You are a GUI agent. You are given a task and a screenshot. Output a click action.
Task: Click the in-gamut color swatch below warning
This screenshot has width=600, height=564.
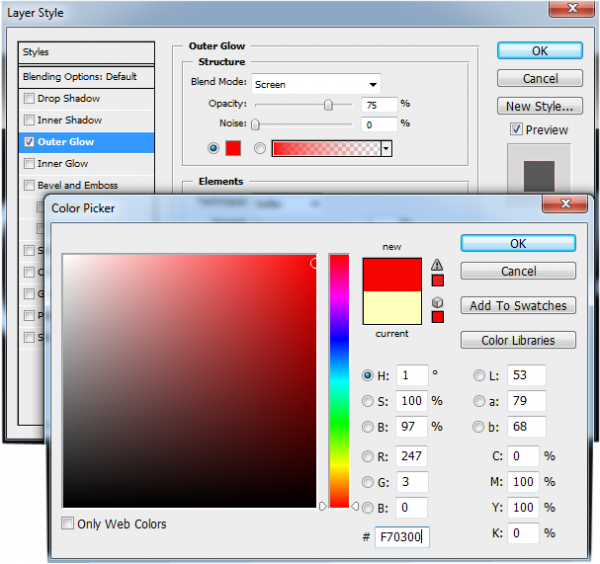coord(437,280)
